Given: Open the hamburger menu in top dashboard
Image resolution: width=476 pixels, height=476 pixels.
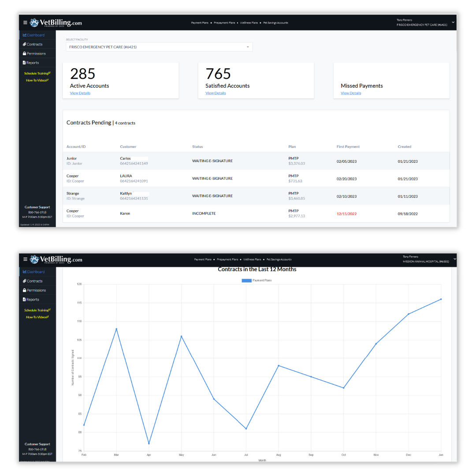Looking at the screenshot, I should coord(25,22).
